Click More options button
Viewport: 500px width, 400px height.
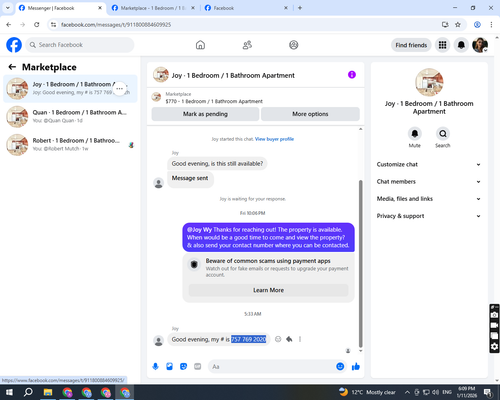pos(310,114)
